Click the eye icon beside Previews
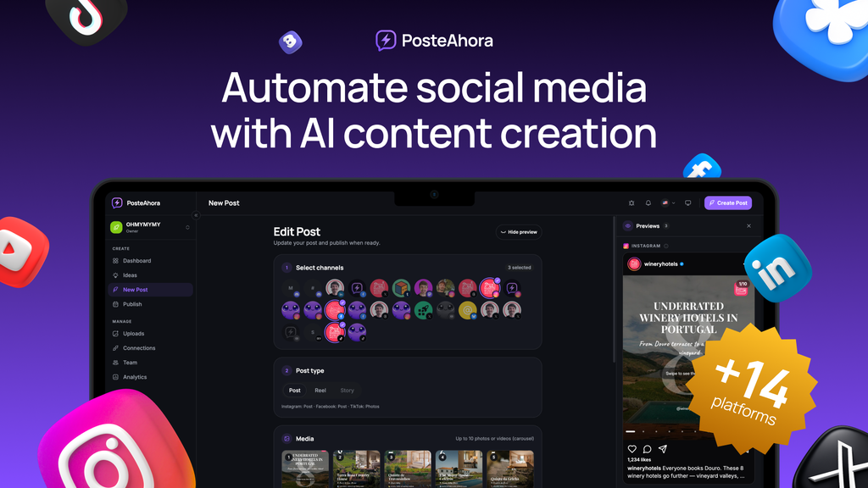This screenshot has width=868, height=488. pyautogui.click(x=628, y=225)
